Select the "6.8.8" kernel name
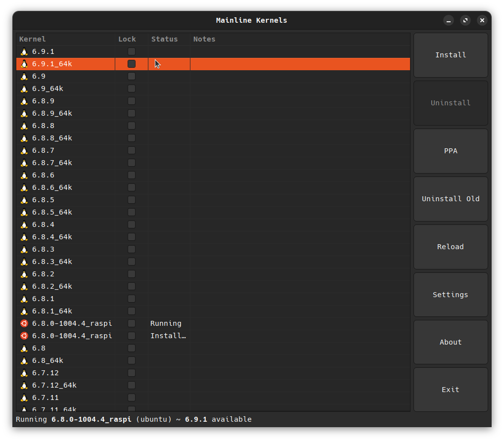504x441 pixels. pyautogui.click(x=43, y=126)
